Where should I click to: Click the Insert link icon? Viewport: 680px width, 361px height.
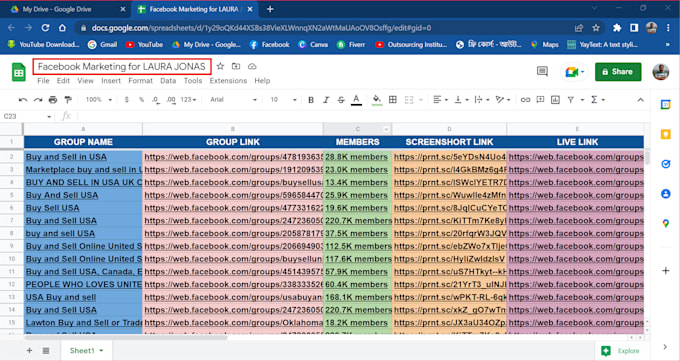click(525, 100)
